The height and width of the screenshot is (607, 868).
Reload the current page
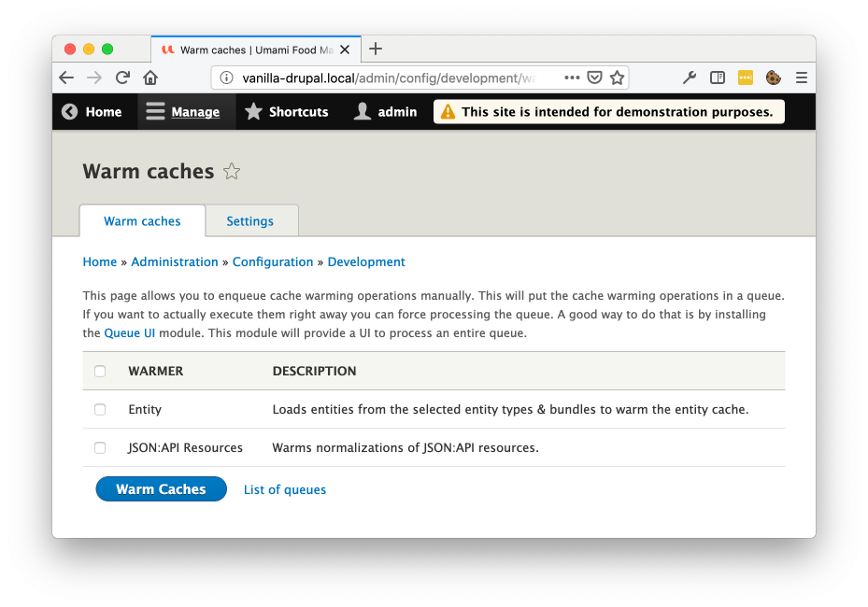pyautogui.click(x=122, y=78)
